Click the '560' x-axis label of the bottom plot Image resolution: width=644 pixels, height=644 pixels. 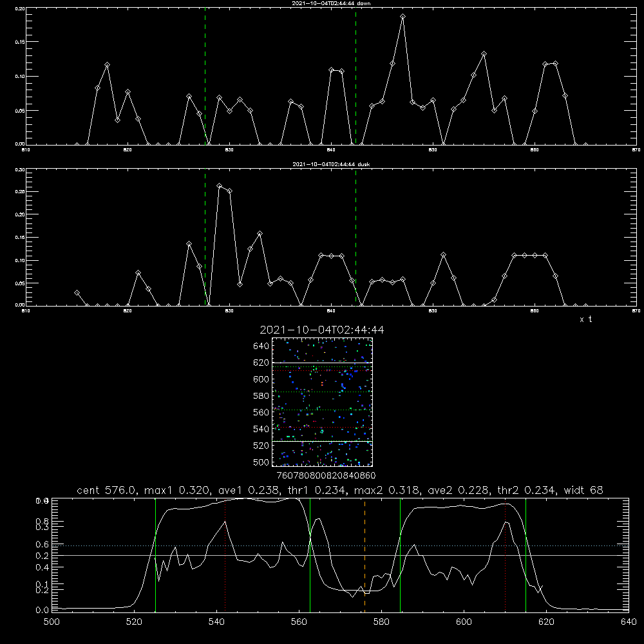coord(299,622)
